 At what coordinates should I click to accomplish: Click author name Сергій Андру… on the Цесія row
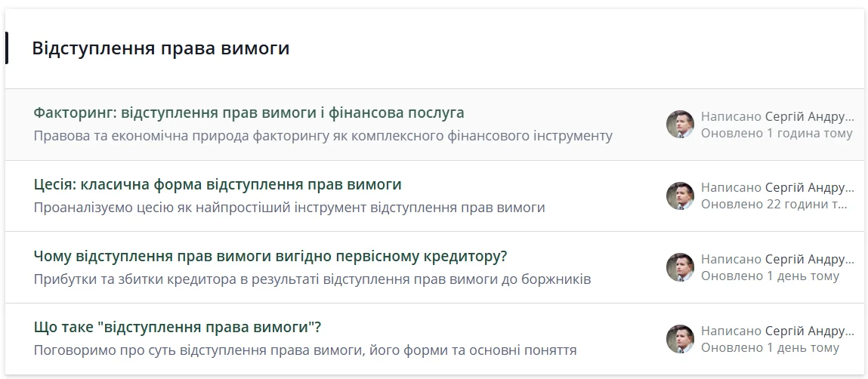click(809, 188)
